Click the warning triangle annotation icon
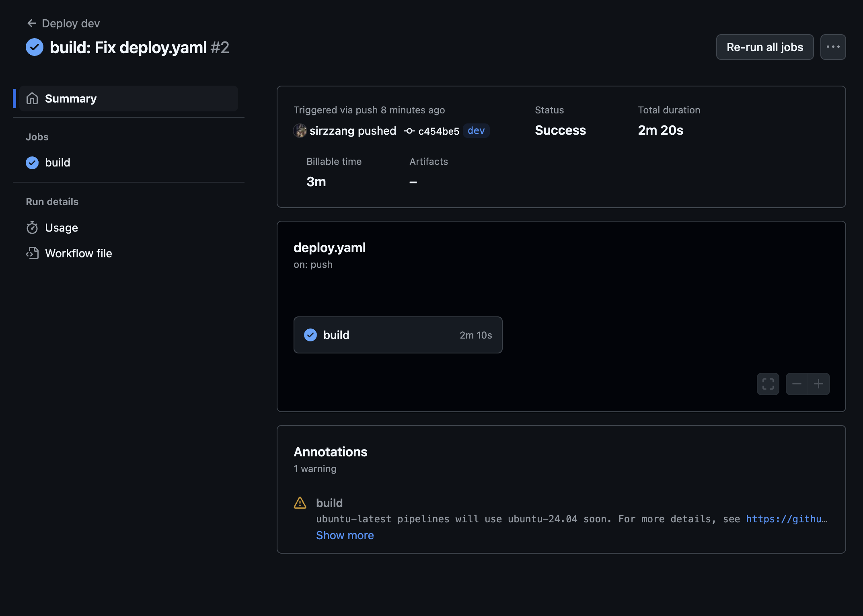 pos(300,503)
